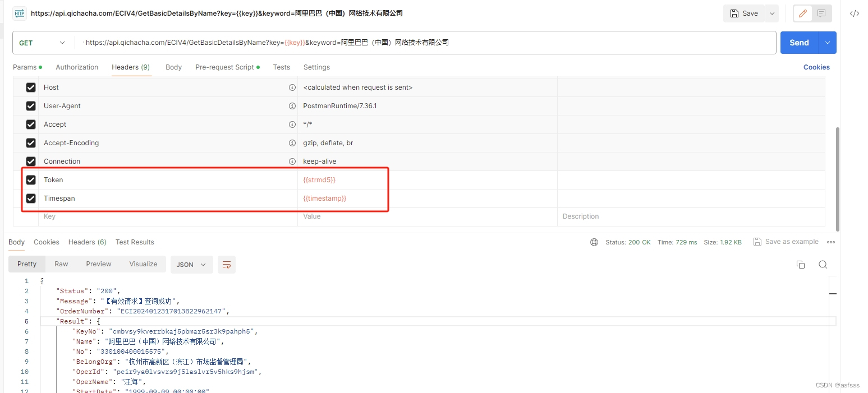Open the JSON format dropdown
This screenshot has width=868, height=393.
(191, 265)
